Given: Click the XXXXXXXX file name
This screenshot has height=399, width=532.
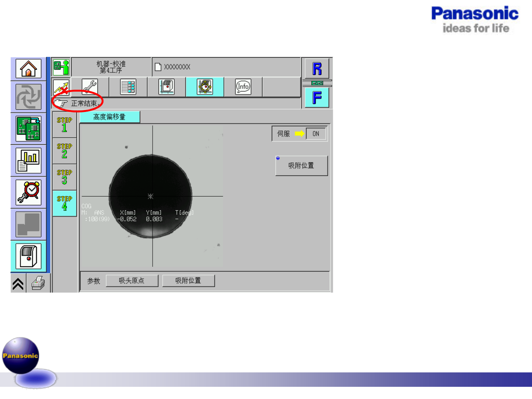Looking at the screenshot, I should click(x=177, y=67).
